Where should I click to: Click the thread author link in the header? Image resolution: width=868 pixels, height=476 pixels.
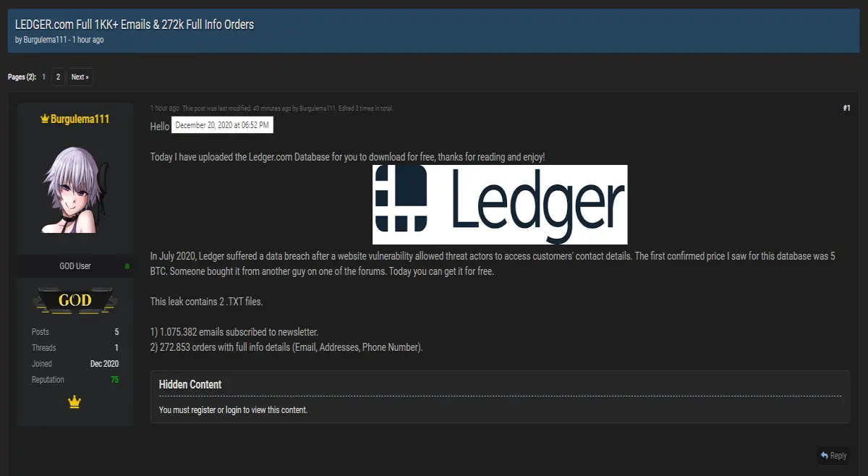pos(46,40)
